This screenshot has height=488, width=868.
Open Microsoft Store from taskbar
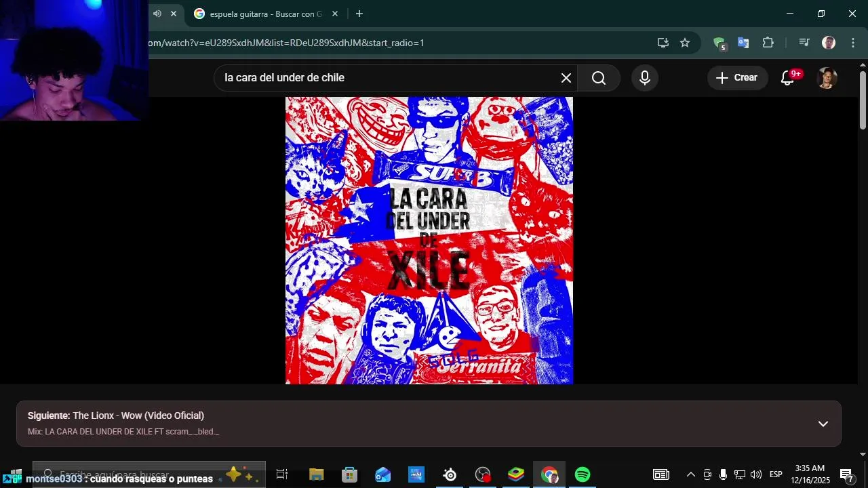[x=349, y=474]
